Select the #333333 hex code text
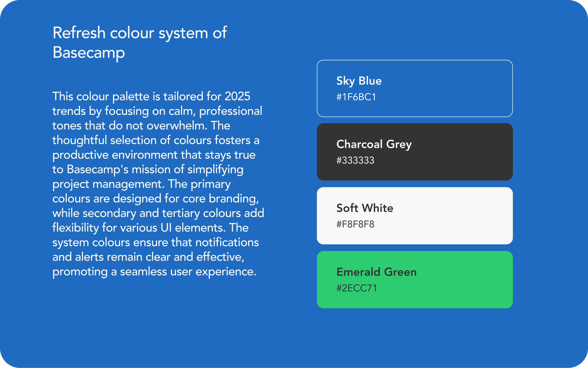Image resolution: width=588 pixels, height=368 pixels. click(355, 160)
